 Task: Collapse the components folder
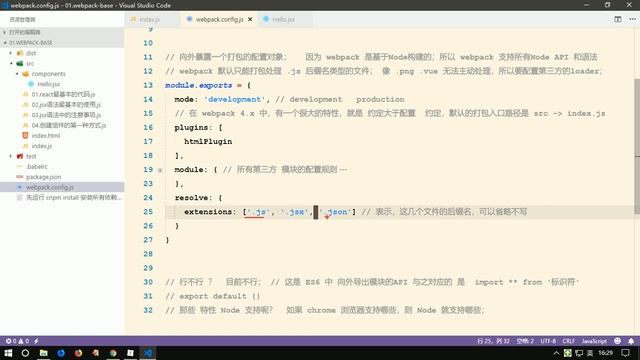pyautogui.click(x=17, y=74)
